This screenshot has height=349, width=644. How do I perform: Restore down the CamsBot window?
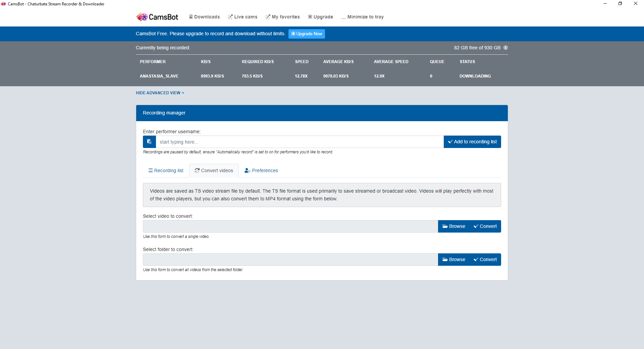coord(620,4)
